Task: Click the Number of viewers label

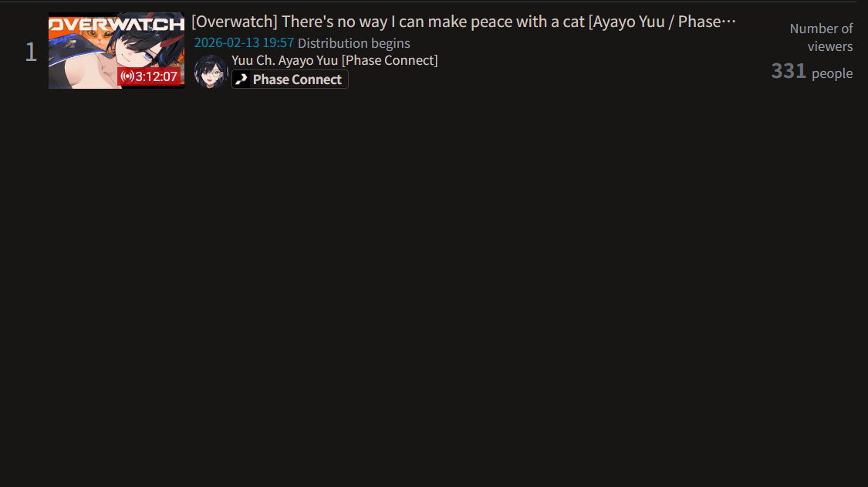Action: (822, 37)
